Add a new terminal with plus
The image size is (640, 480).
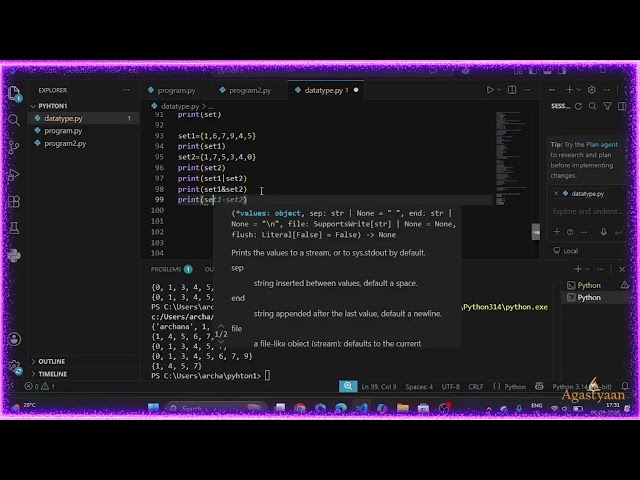point(578,269)
